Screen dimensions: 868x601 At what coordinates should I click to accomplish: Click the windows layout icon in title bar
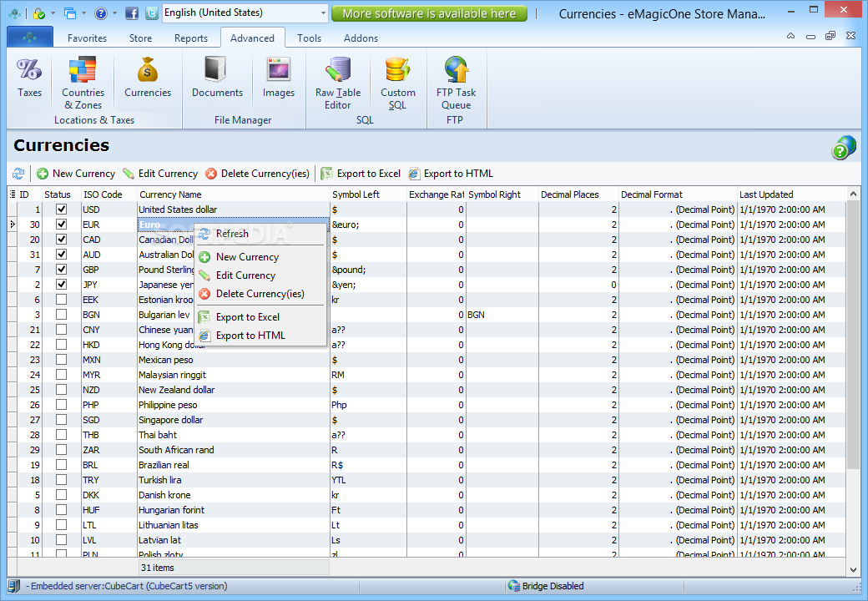(x=70, y=13)
